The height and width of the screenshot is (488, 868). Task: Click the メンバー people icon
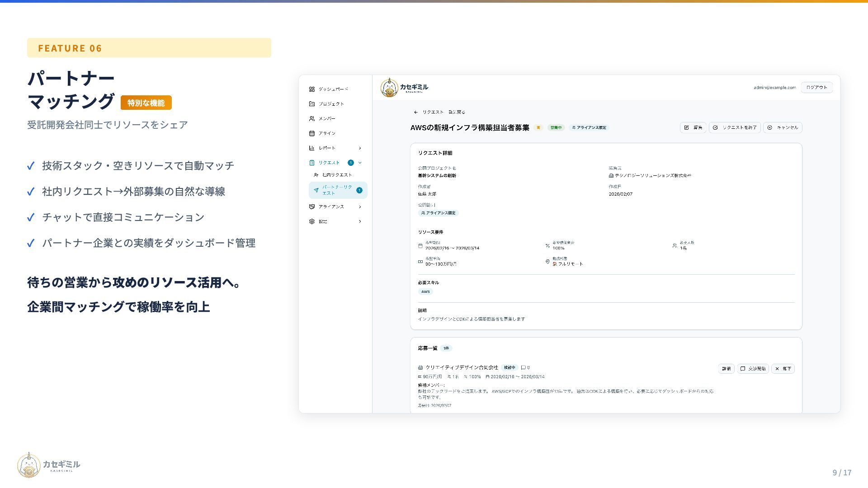coord(312,118)
